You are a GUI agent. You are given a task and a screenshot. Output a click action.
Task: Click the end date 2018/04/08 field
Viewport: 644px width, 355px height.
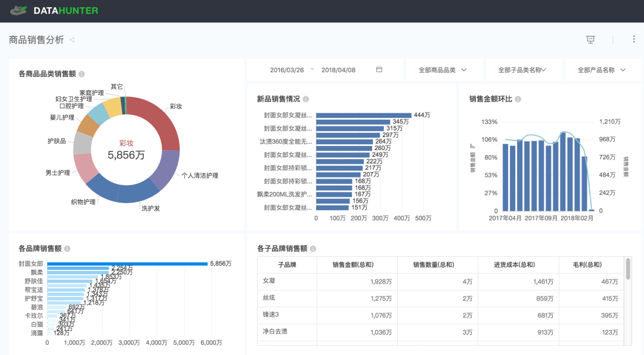(x=338, y=70)
